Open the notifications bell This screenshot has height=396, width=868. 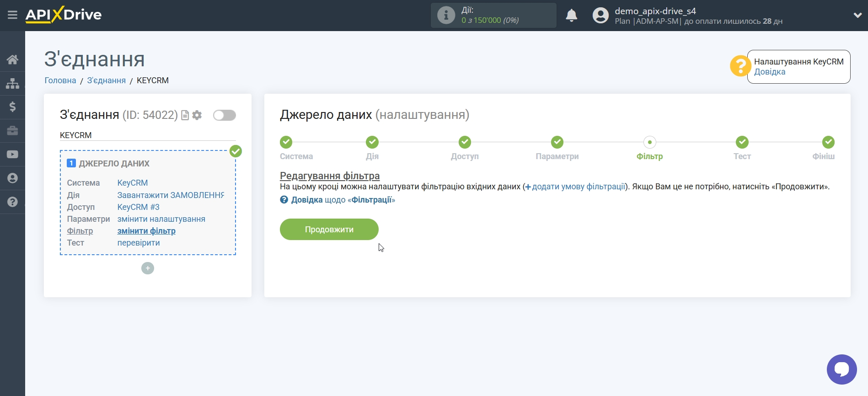click(x=572, y=16)
